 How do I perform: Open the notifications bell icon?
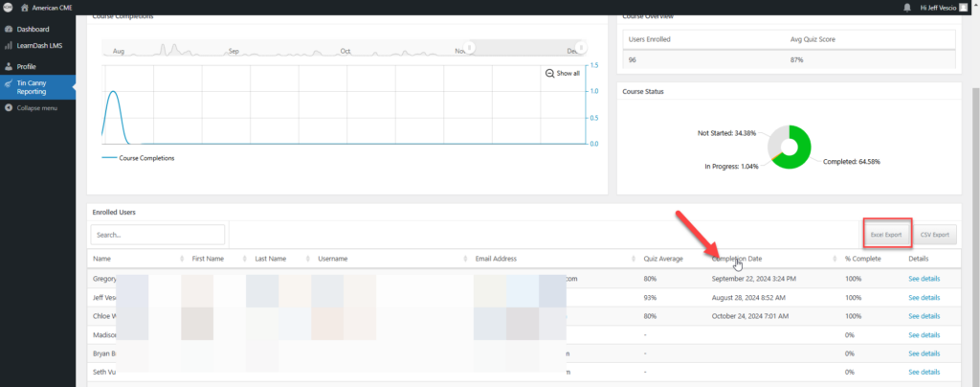[907, 8]
